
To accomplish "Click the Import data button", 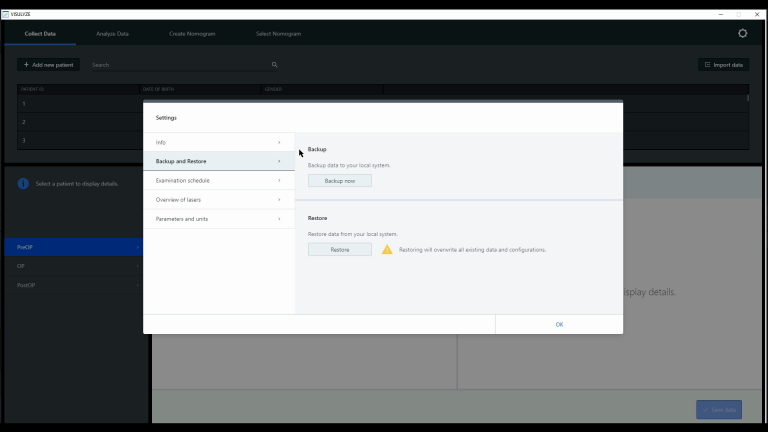I will [723, 65].
